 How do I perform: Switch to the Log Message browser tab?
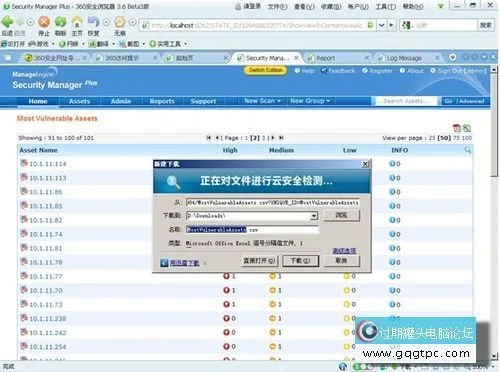click(408, 58)
